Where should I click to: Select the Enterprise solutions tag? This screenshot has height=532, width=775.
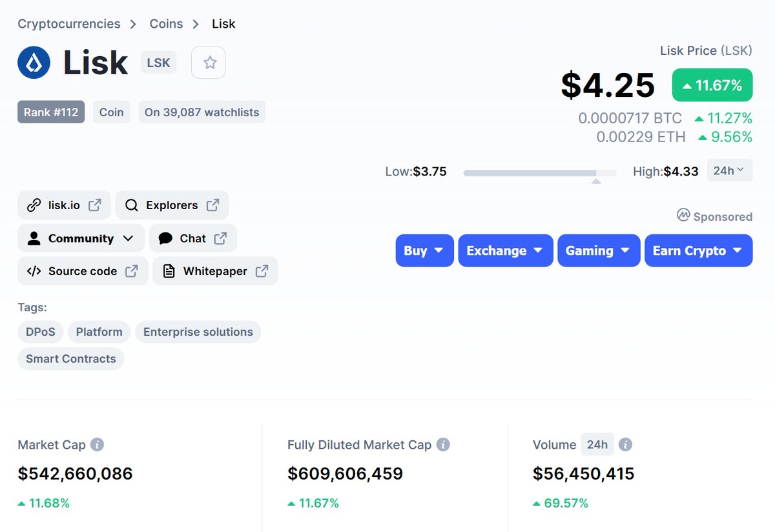click(198, 332)
